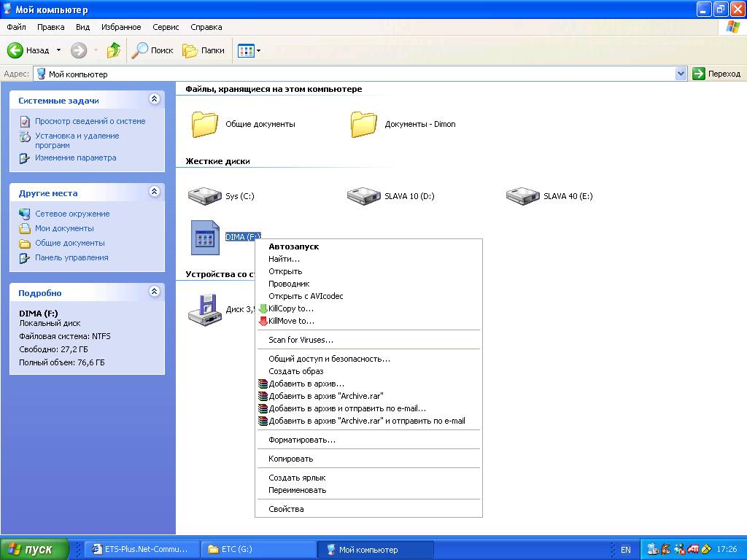Open the Search (Поиск) toolbar button
Screen dimensions: 747x560
pos(152,50)
